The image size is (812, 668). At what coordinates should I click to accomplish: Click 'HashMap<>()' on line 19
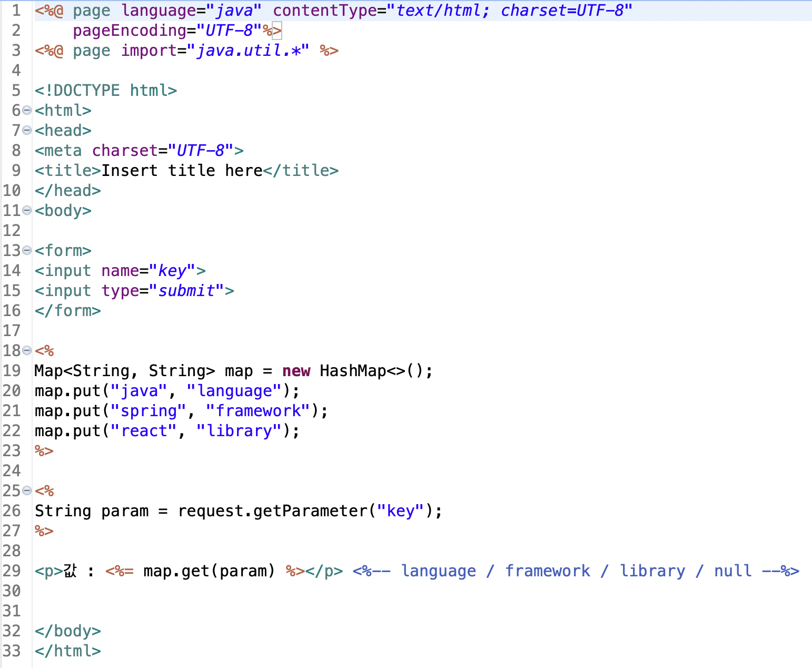point(371,371)
